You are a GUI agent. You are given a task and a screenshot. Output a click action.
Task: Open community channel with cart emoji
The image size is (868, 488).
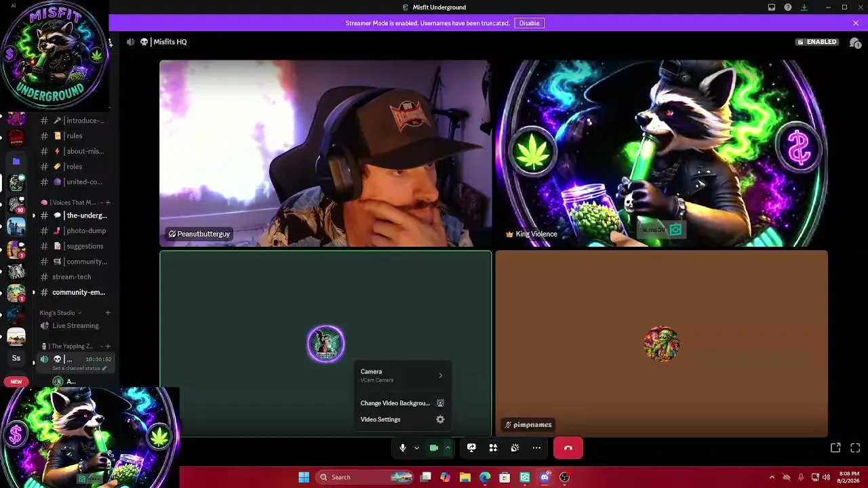click(75, 262)
